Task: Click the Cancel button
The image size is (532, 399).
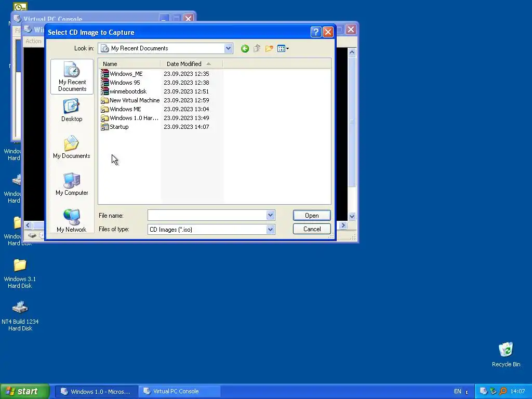Action: pos(312,229)
